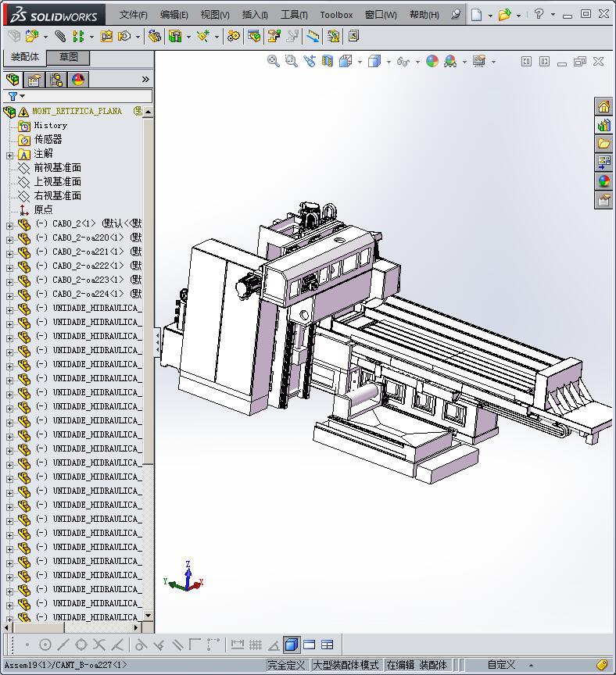The width and height of the screenshot is (616, 675).
Task: Expand the CABO_2-oa224<1> node
Action: (x=10, y=296)
